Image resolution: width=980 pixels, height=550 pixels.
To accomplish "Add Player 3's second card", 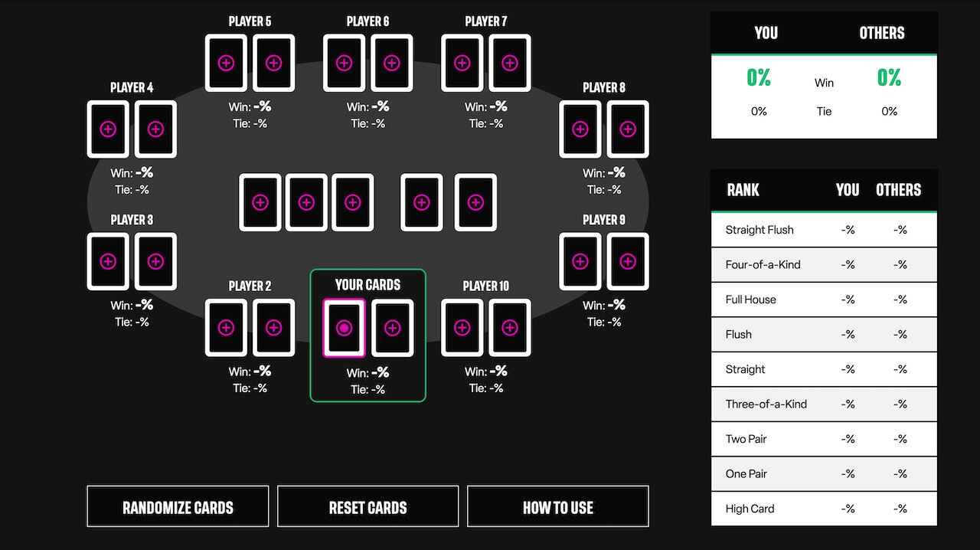I will click(x=155, y=261).
